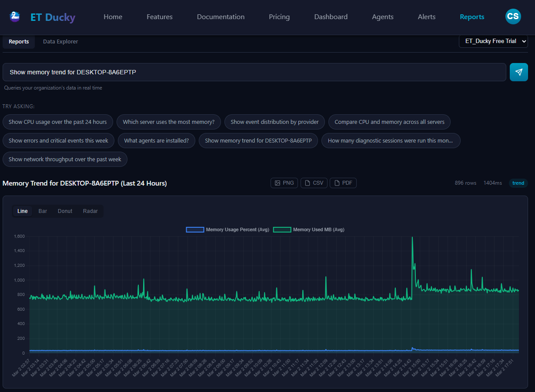Ask which server uses the most memory
The image size is (535, 392).
tap(168, 122)
